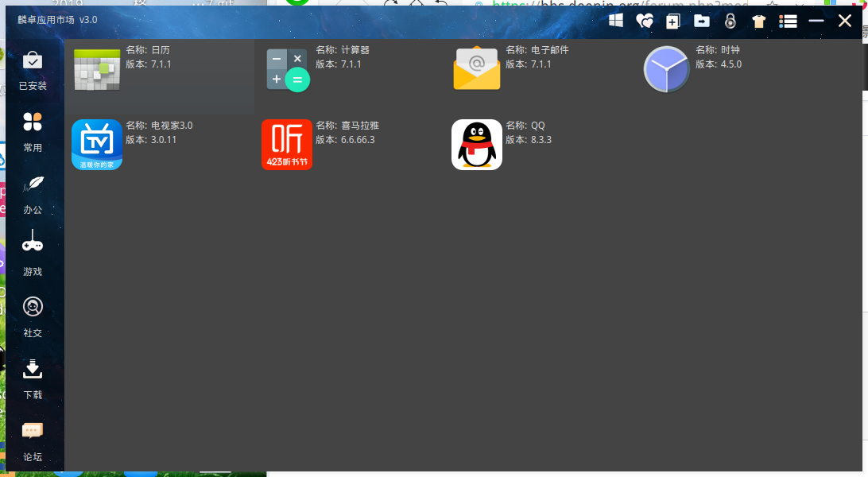Choose the 电子邮件 email app icon
The height and width of the screenshot is (477, 868).
477,68
